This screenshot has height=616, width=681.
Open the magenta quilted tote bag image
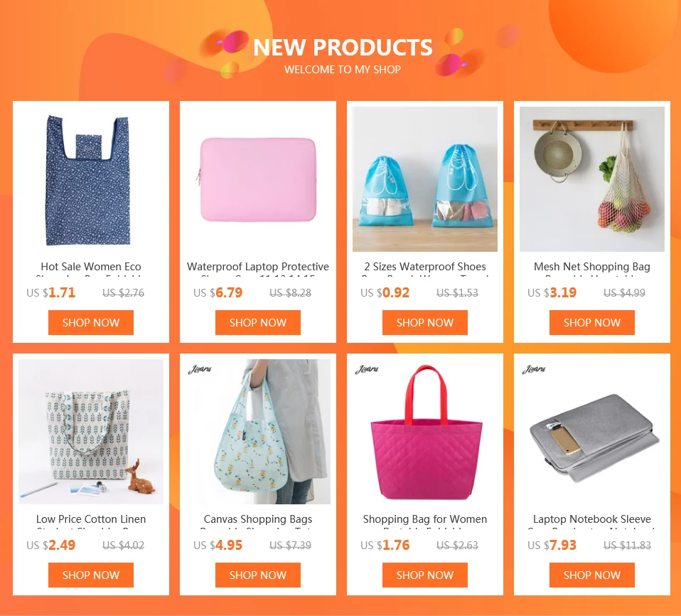(x=425, y=432)
